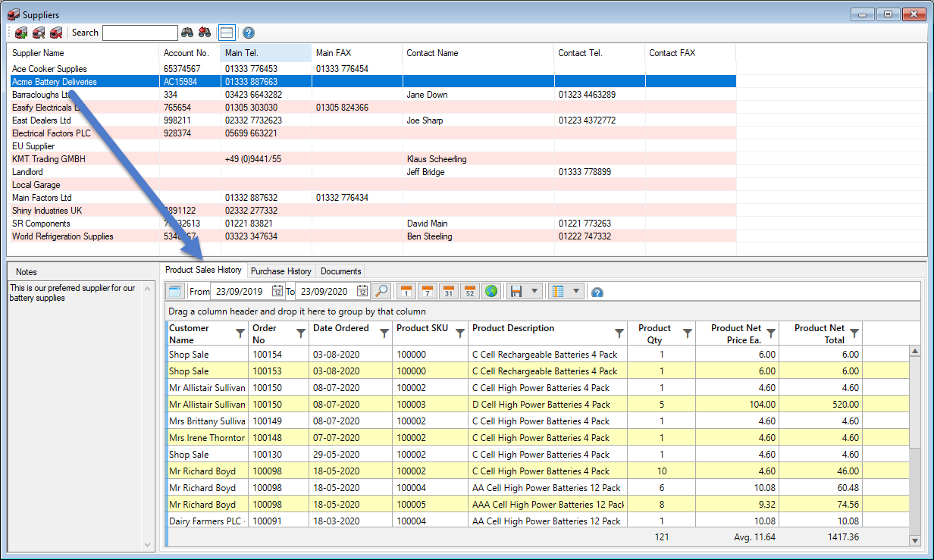This screenshot has height=560, width=934.
Task: Open the Documents tab
Action: (x=340, y=271)
